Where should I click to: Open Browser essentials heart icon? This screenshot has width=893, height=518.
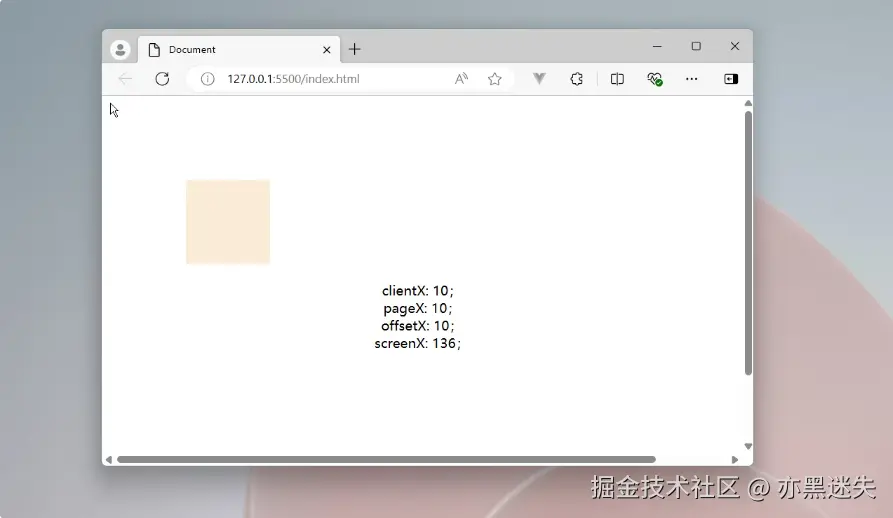click(x=654, y=79)
